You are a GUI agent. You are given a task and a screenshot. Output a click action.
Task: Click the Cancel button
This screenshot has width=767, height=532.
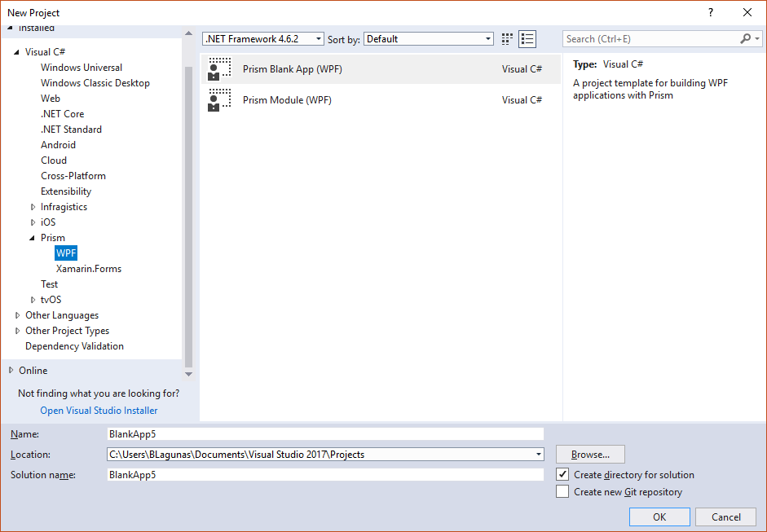(x=726, y=517)
